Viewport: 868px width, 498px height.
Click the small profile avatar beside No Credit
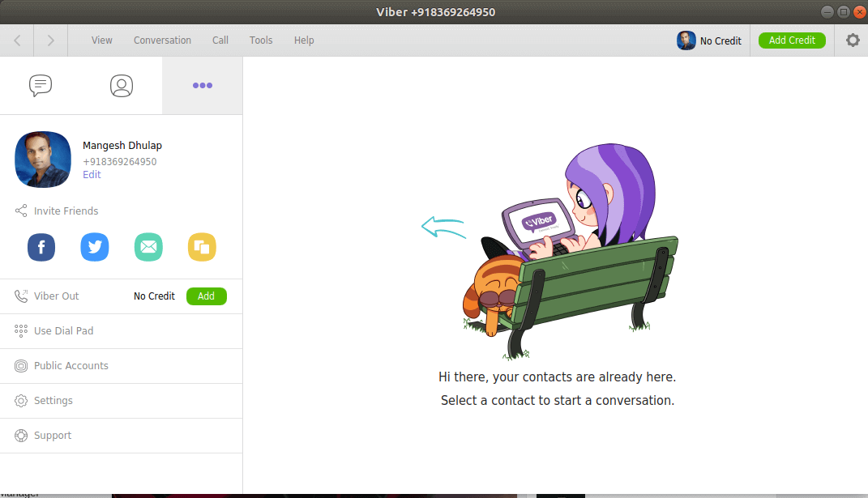coord(686,40)
